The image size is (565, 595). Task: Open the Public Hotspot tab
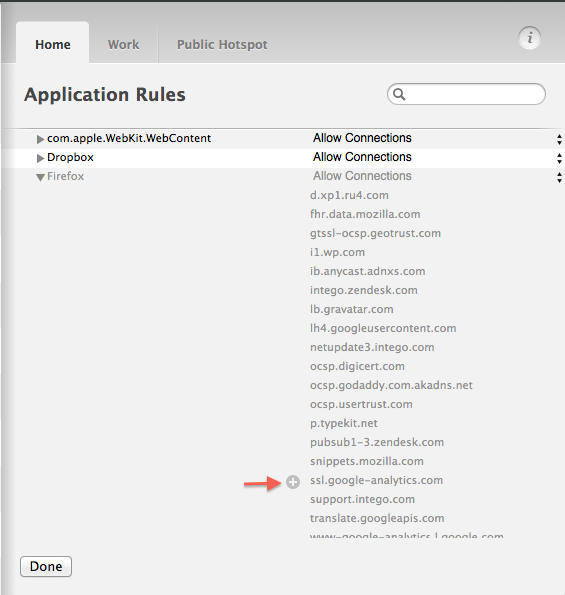222,44
